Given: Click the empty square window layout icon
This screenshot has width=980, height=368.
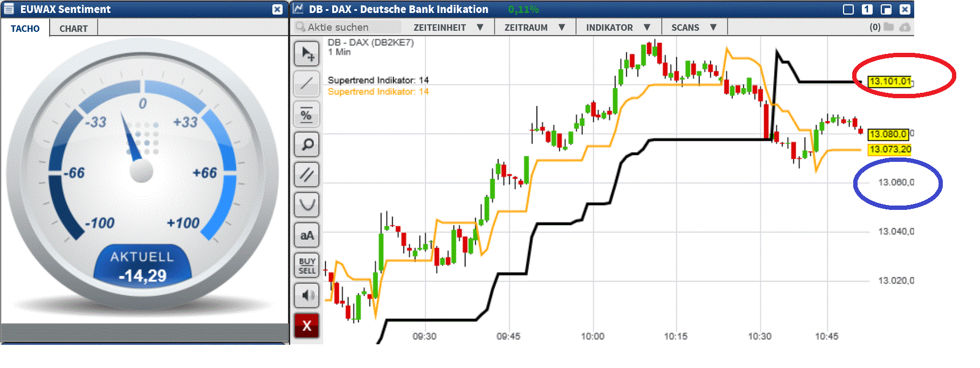Looking at the screenshot, I should 848,9.
